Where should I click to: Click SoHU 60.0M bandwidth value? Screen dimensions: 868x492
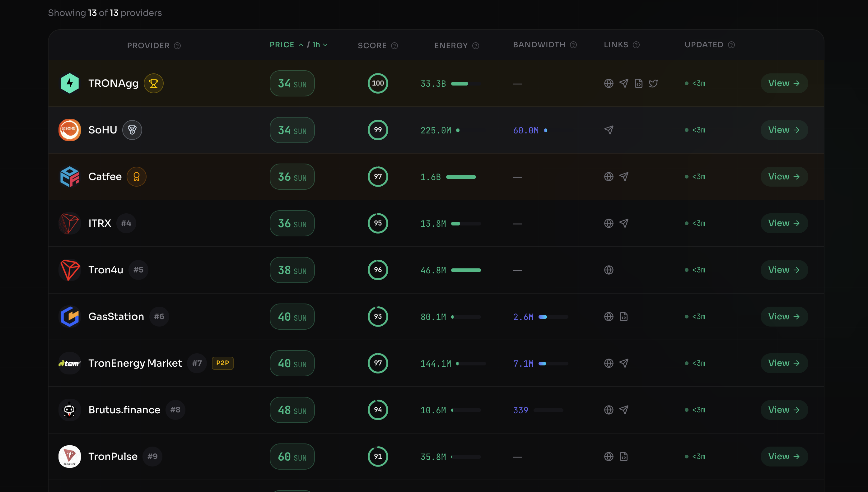525,130
